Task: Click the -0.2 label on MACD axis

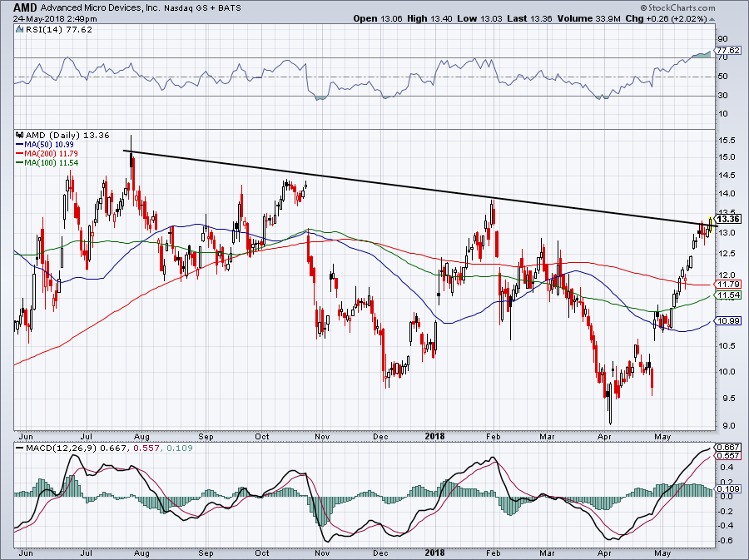Action: click(726, 511)
